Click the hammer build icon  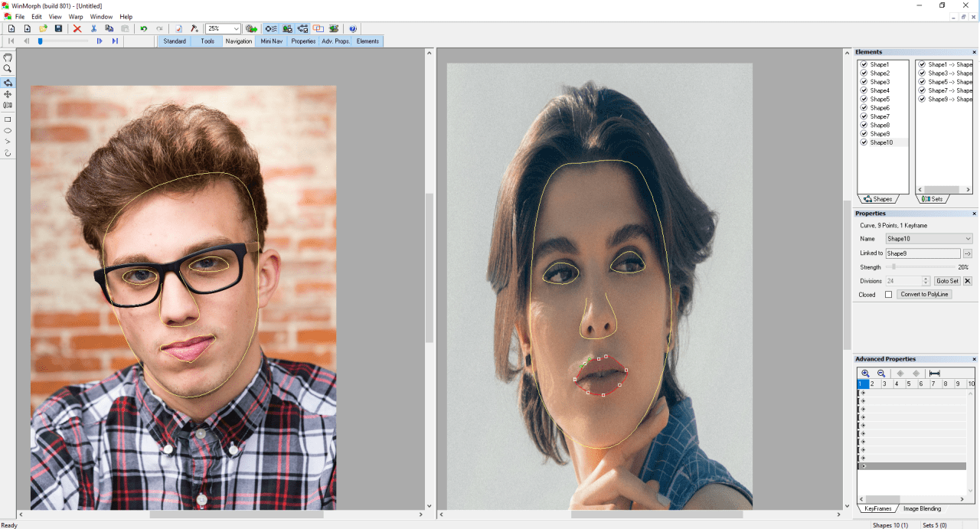coord(194,28)
